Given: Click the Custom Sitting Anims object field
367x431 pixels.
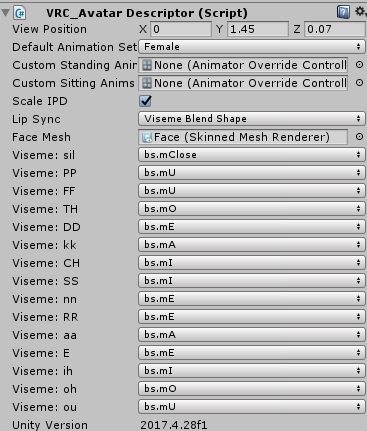Looking at the screenshot, I should coord(243,83).
